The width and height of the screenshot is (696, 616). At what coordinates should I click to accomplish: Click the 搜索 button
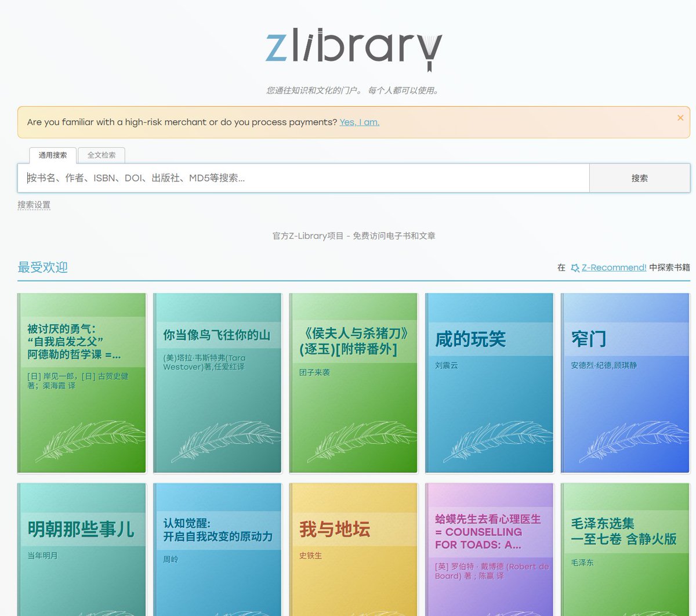640,178
